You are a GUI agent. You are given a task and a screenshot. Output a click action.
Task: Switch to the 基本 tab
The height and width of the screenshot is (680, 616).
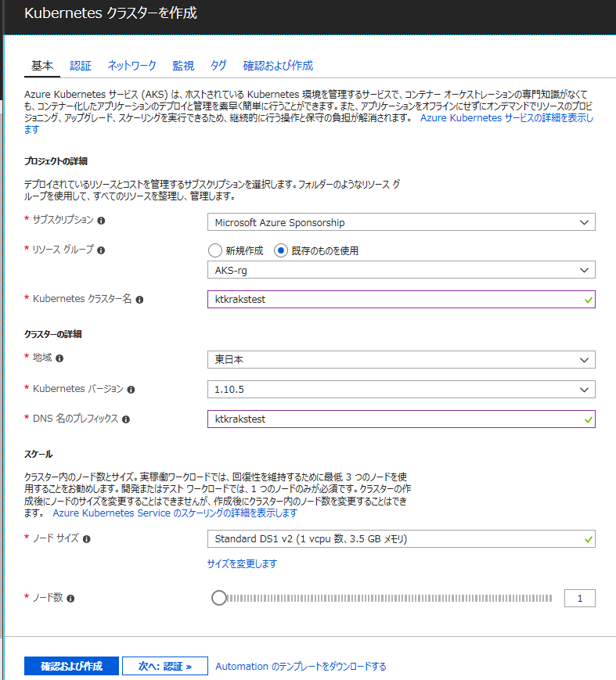42,66
